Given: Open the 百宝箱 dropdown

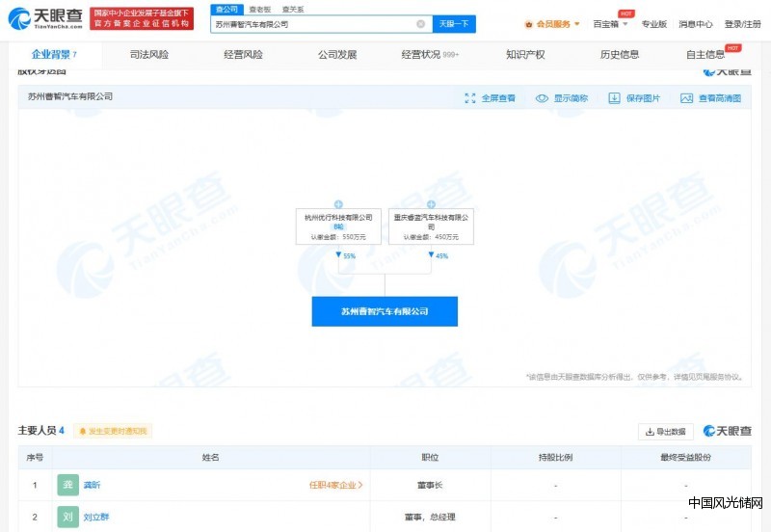Looking at the screenshot, I should pyautogui.click(x=610, y=24).
